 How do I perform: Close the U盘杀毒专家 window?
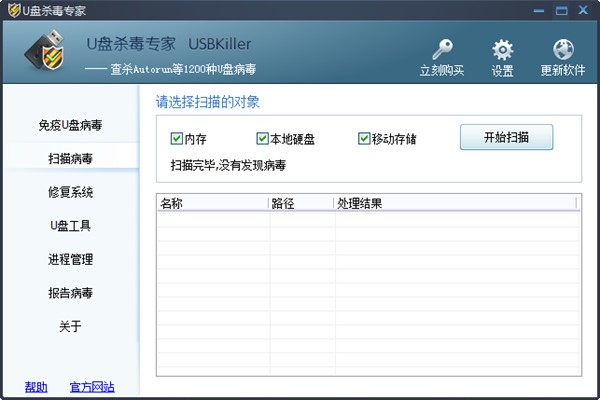[583, 10]
